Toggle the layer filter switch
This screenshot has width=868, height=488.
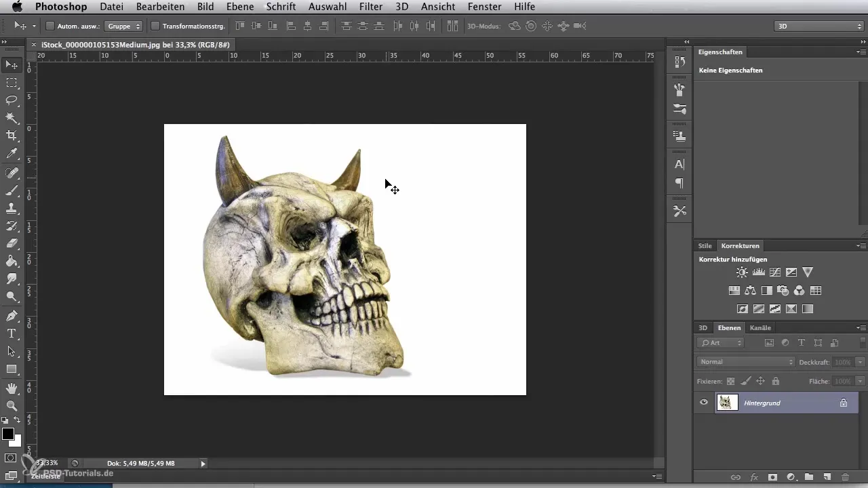862,342
